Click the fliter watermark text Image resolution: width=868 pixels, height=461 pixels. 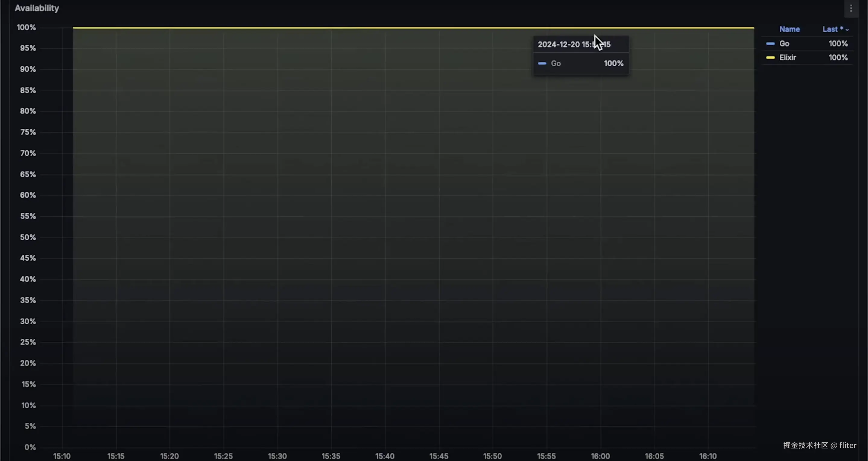847,445
